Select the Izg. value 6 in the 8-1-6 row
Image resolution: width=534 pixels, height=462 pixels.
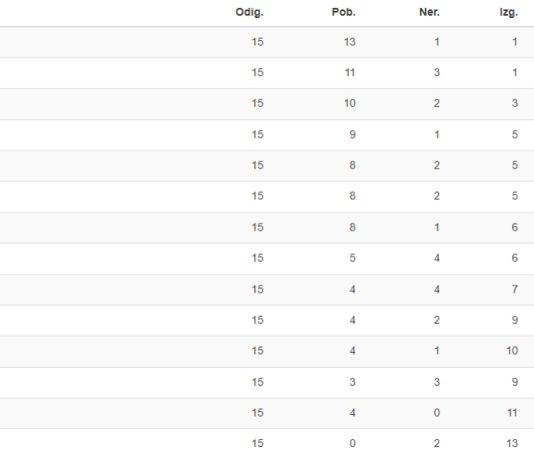(515, 227)
